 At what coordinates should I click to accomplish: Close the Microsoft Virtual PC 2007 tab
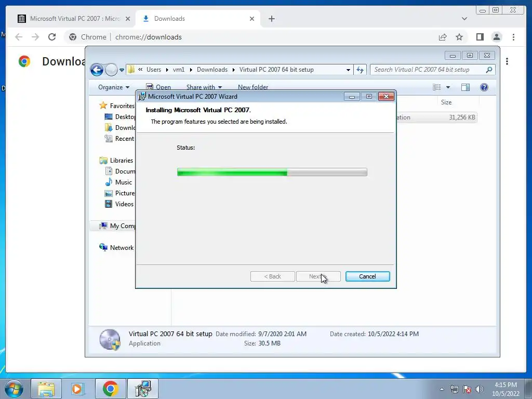[128, 19]
